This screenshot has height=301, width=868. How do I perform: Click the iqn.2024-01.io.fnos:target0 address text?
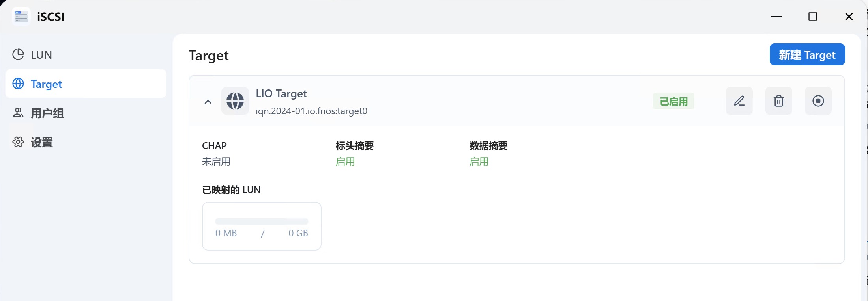(x=311, y=111)
